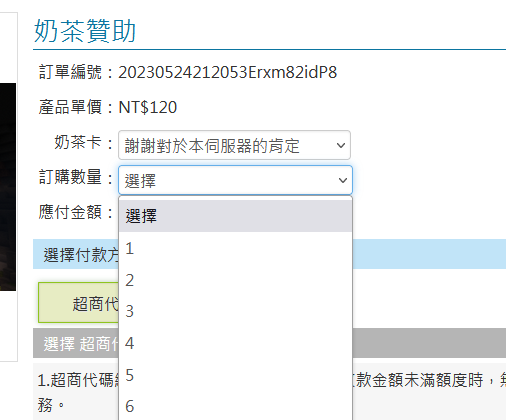Select quantity 1 from the list
Screen dimensions: 506x420
point(235,248)
